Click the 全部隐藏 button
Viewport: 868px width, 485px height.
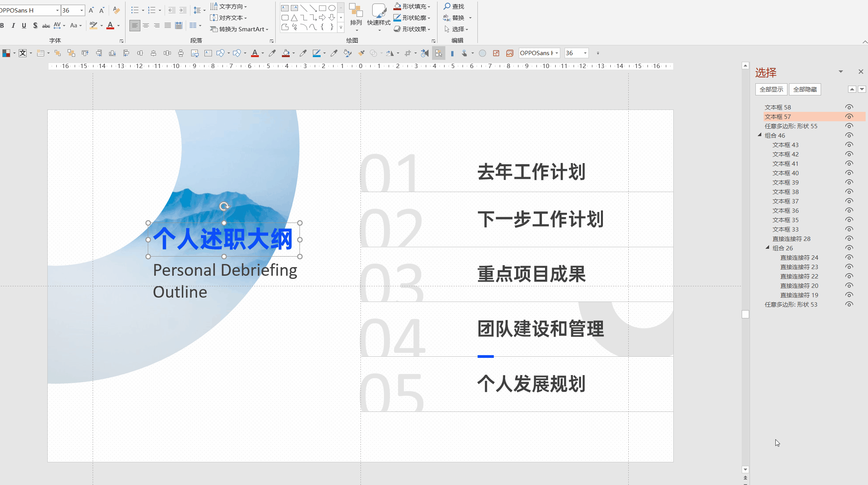[x=805, y=89]
